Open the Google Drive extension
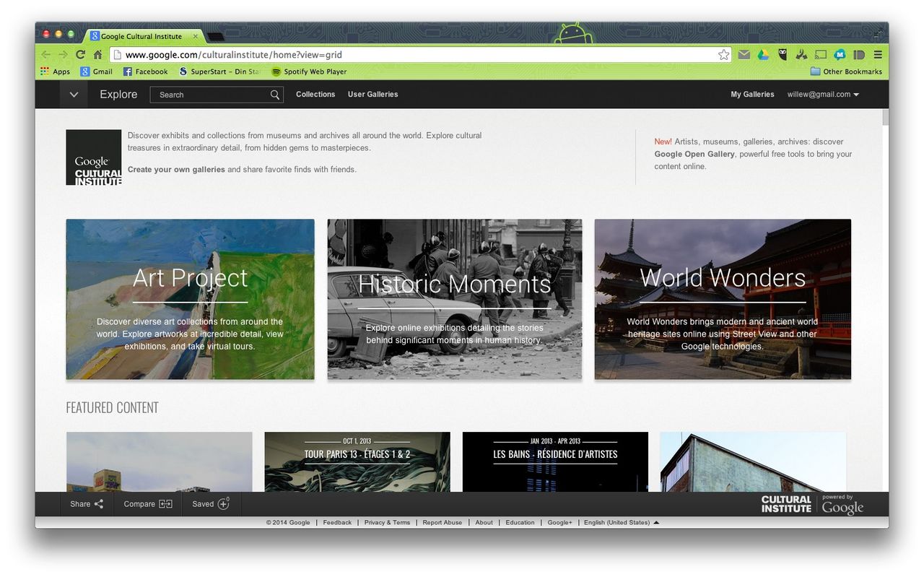The width and height of the screenshot is (924, 577). [x=763, y=55]
